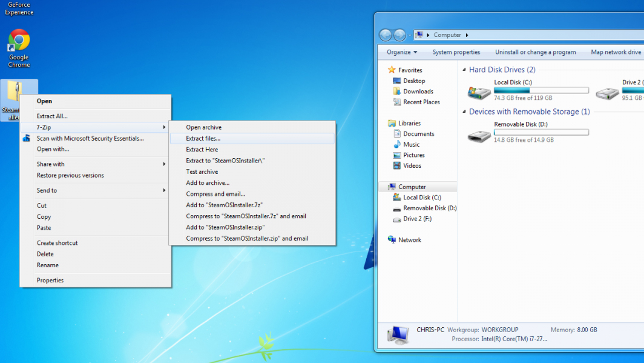
Task: Collapse Devices with Removable Storage group
Action: pyautogui.click(x=464, y=112)
